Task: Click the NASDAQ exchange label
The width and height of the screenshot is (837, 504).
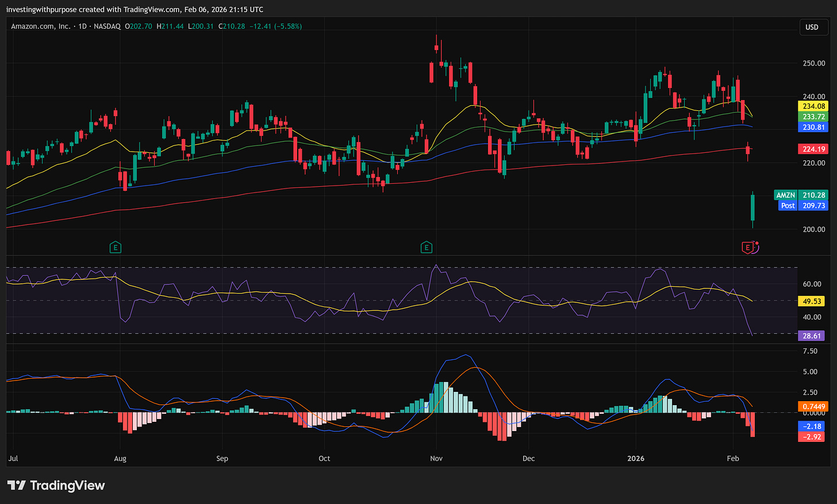Action: tap(107, 26)
